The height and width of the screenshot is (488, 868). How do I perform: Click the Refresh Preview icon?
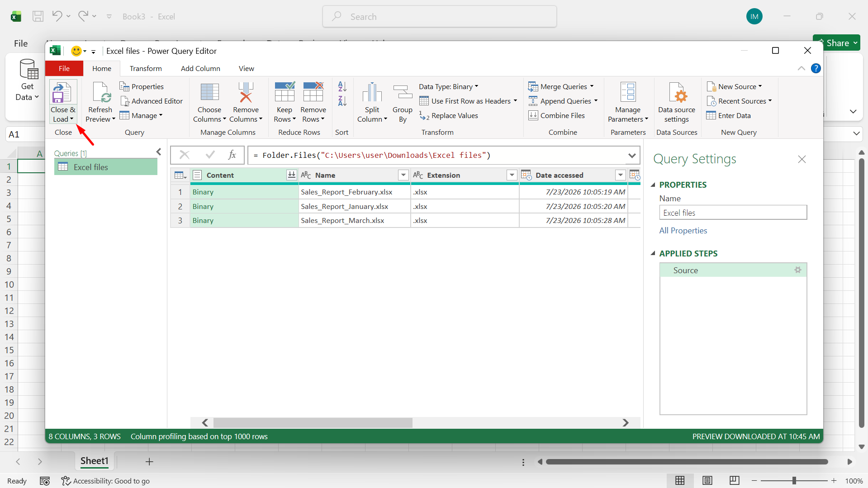[101, 93]
